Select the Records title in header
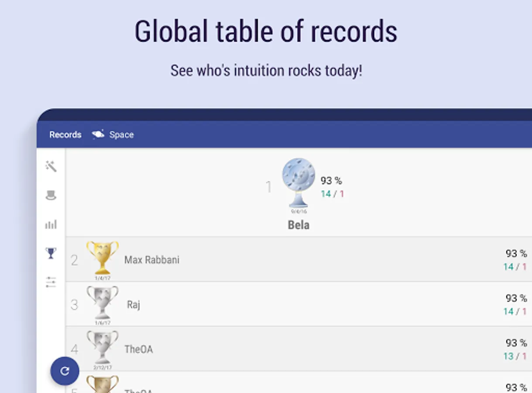532x393 pixels. click(65, 134)
